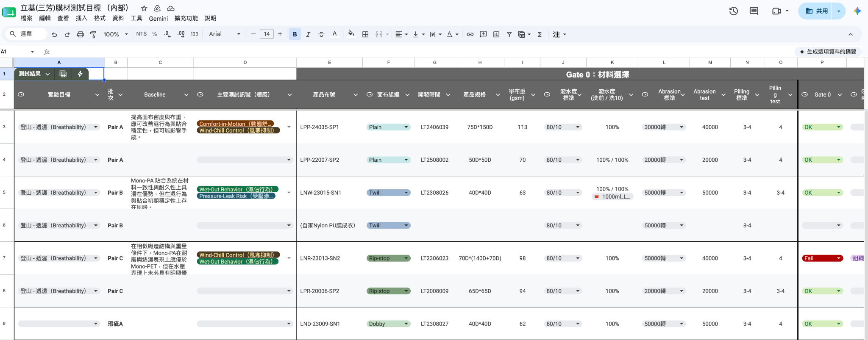This screenshot has width=868, height=340.
Task: Show all comments panel
Action: pyautogui.click(x=754, y=11)
